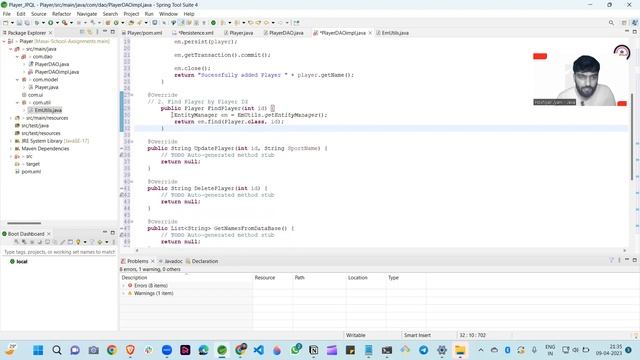Click the editor vertical scrollbar
The width and height of the screenshot is (640, 360).
(633, 137)
